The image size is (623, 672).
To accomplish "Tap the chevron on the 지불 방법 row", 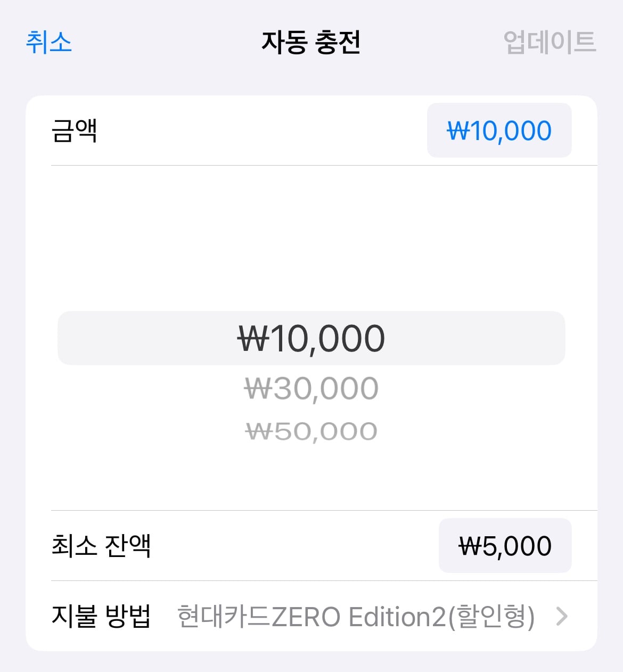I will tap(562, 617).
